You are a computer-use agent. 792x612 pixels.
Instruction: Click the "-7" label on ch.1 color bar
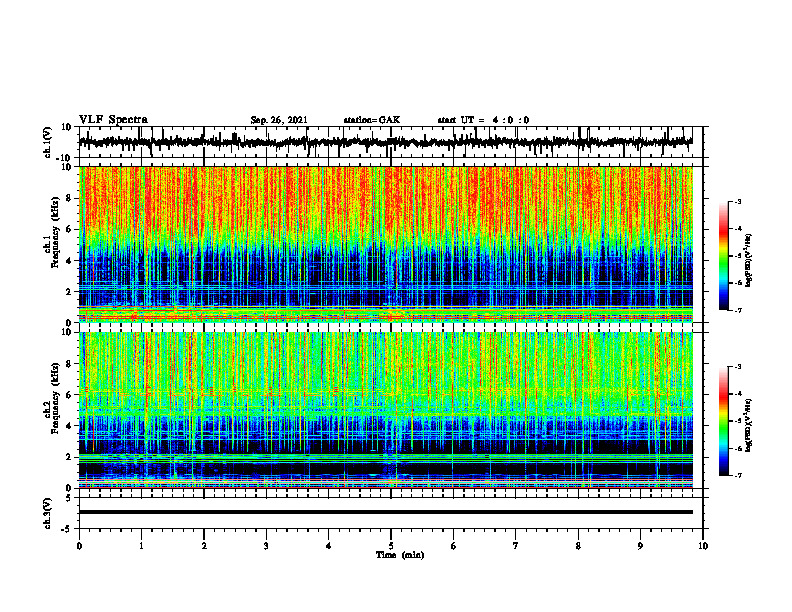[x=737, y=310]
